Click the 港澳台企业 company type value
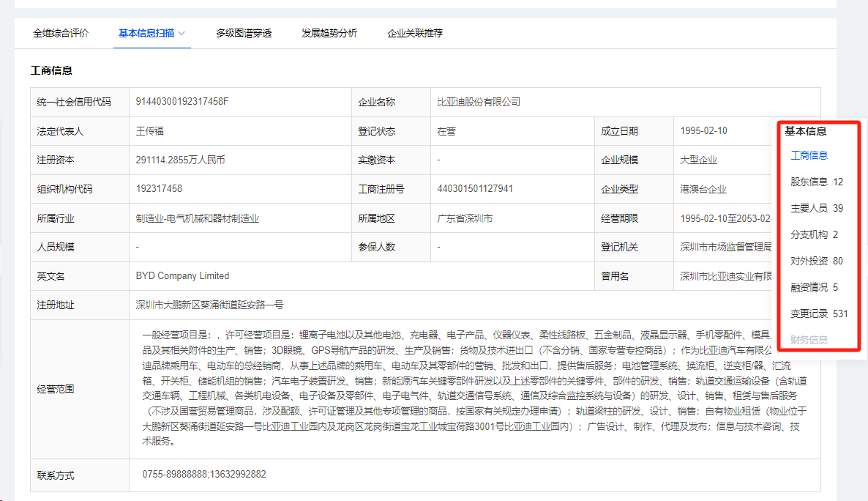 [x=703, y=189]
